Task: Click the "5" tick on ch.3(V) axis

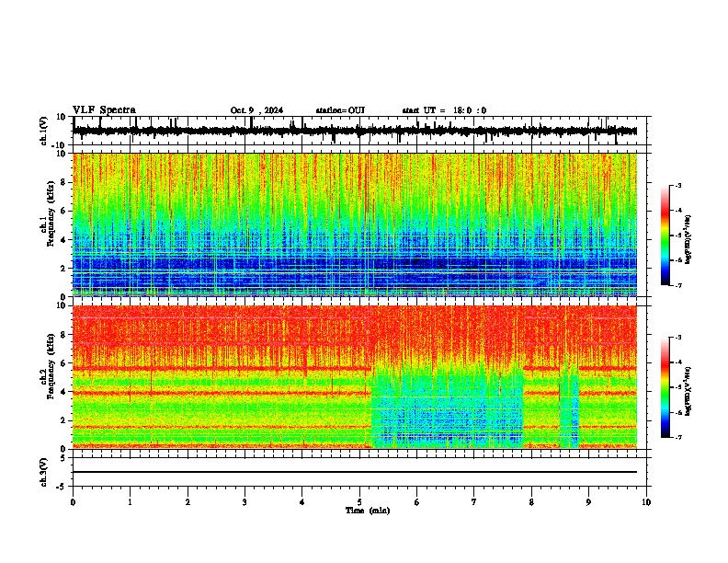Action: pos(63,458)
